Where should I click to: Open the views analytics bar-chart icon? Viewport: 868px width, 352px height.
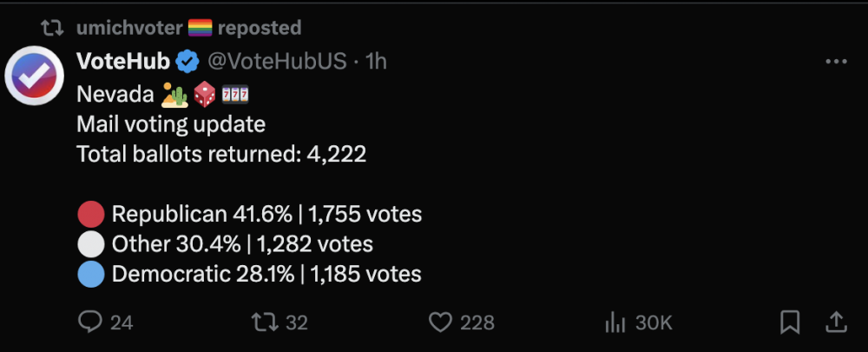tap(615, 322)
